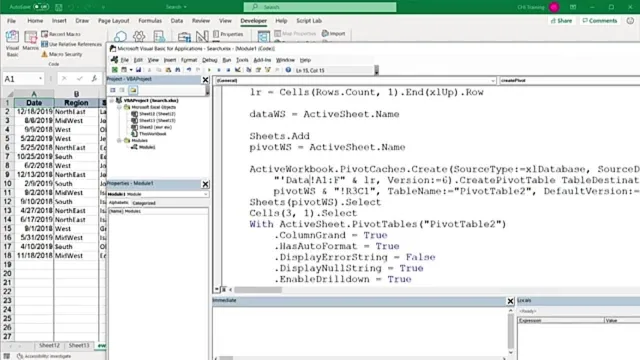Click Record Macro in Excel ribbon
The image size is (640, 360).
point(61,34)
